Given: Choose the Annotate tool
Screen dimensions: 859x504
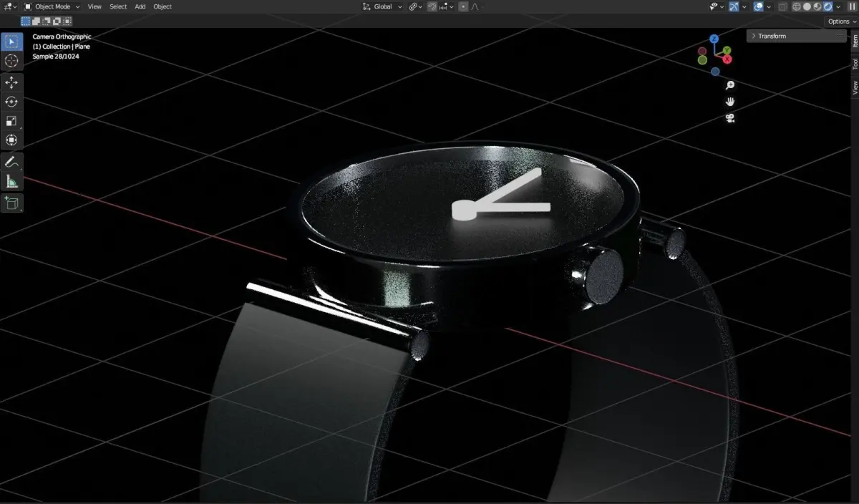Looking at the screenshot, I should click(x=11, y=163).
